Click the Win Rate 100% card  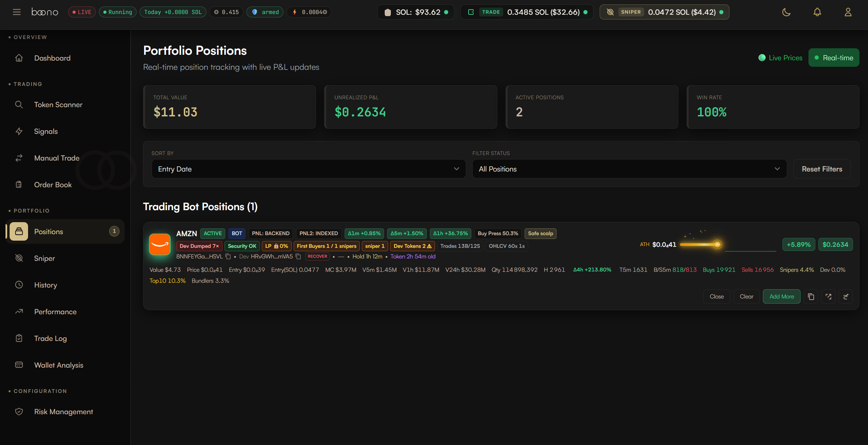click(773, 107)
